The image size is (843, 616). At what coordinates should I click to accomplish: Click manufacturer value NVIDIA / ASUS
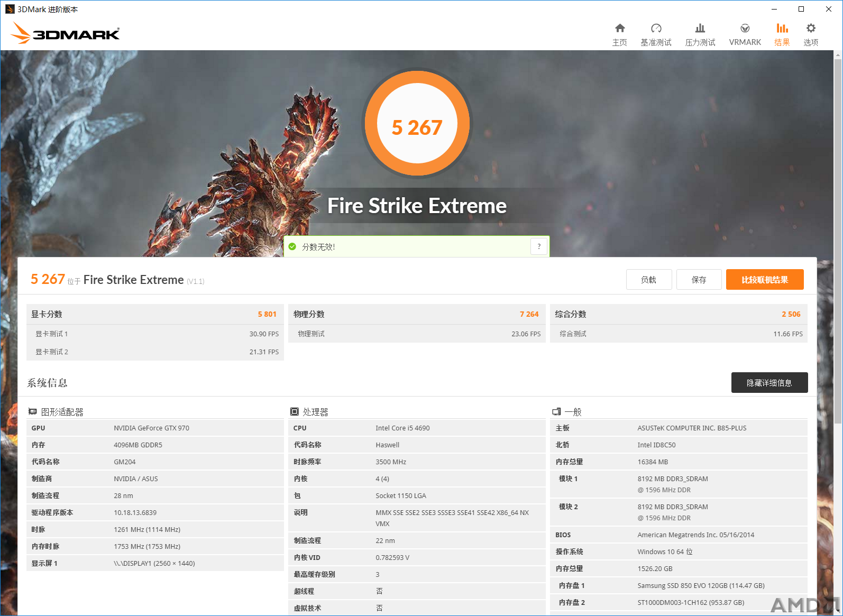coord(136,479)
